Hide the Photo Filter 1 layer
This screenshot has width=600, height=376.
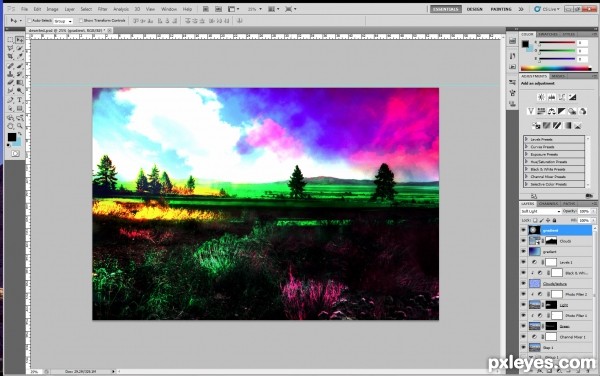pos(523,316)
